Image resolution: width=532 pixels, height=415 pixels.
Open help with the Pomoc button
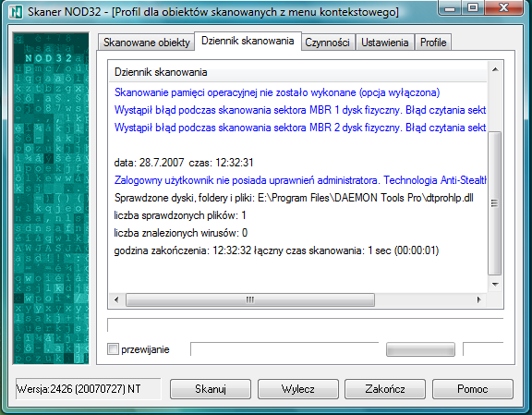(473, 389)
